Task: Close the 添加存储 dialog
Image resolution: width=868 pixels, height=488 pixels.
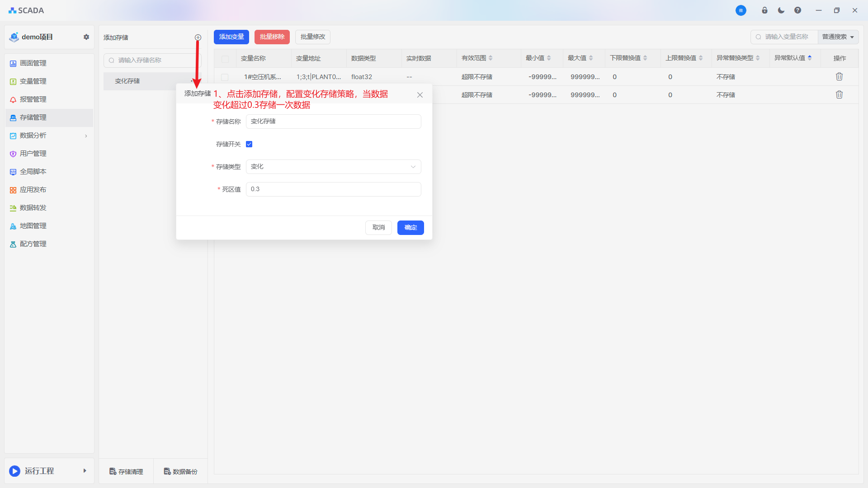Action: tap(420, 95)
